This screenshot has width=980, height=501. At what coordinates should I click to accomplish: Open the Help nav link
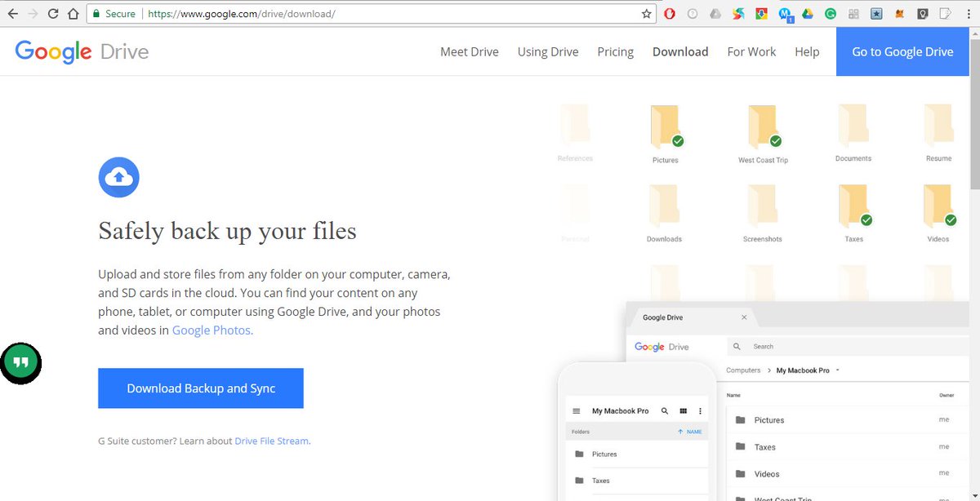pyautogui.click(x=807, y=51)
